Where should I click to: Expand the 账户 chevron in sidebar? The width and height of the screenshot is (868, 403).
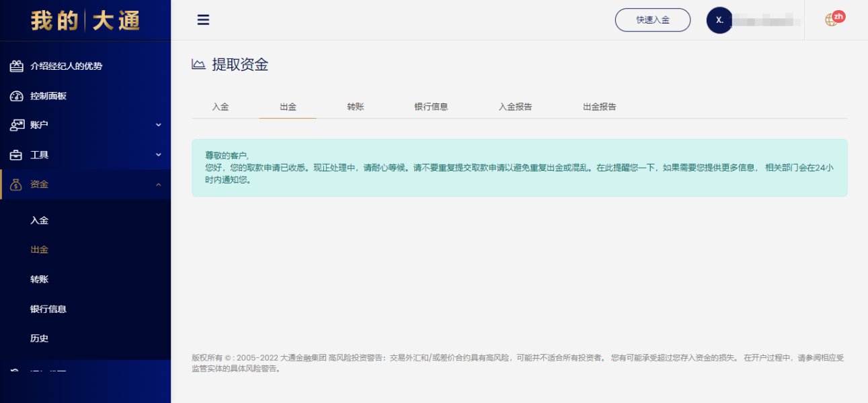point(159,125)
